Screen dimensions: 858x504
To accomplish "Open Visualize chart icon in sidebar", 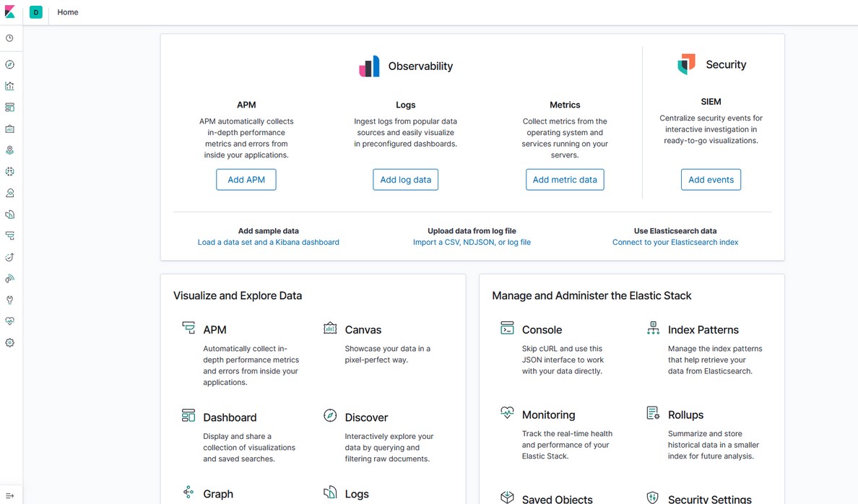I will coord(10,86).
